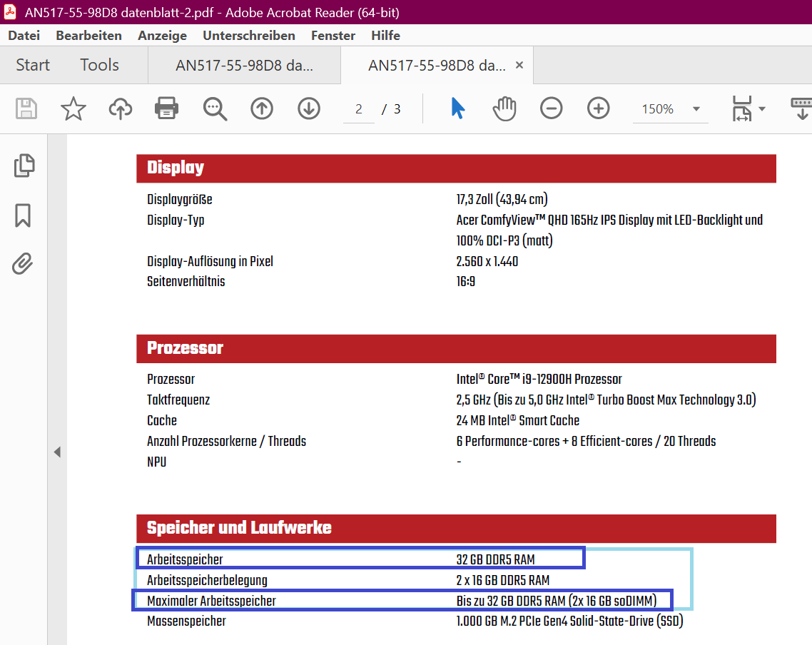Click the 150% zoom value field
This screenshot has width=812, height=645.
coord(658,108)
